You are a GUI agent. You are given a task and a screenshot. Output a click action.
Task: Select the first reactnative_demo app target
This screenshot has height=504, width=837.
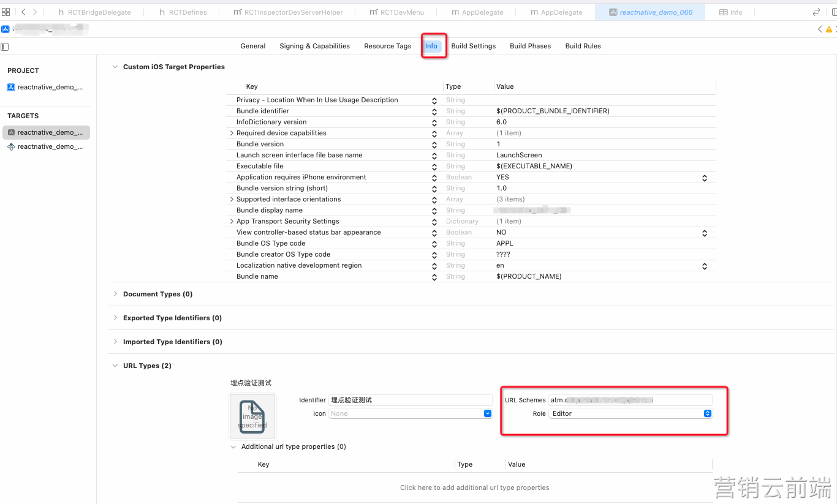(x=46, y=132)
